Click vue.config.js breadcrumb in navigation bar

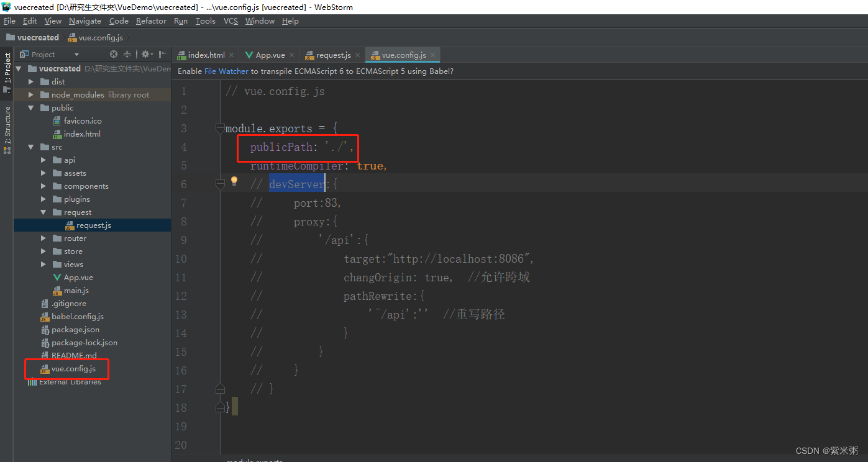tap(95, 38)
